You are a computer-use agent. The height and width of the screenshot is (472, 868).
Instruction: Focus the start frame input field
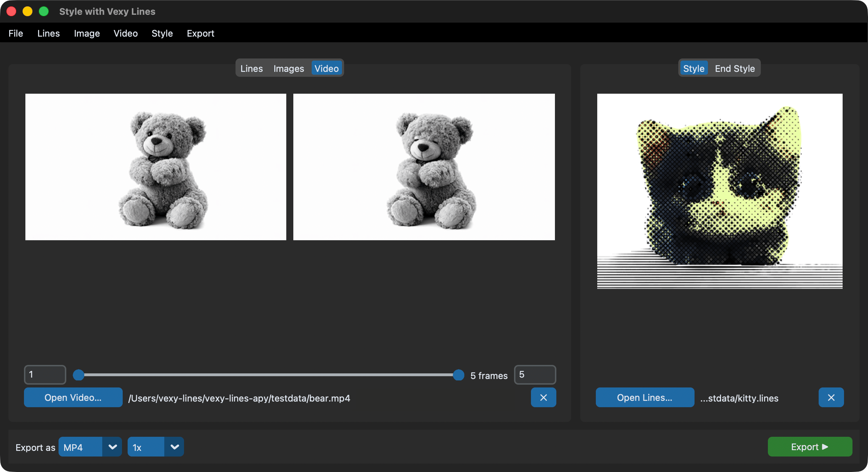(45, 374)
